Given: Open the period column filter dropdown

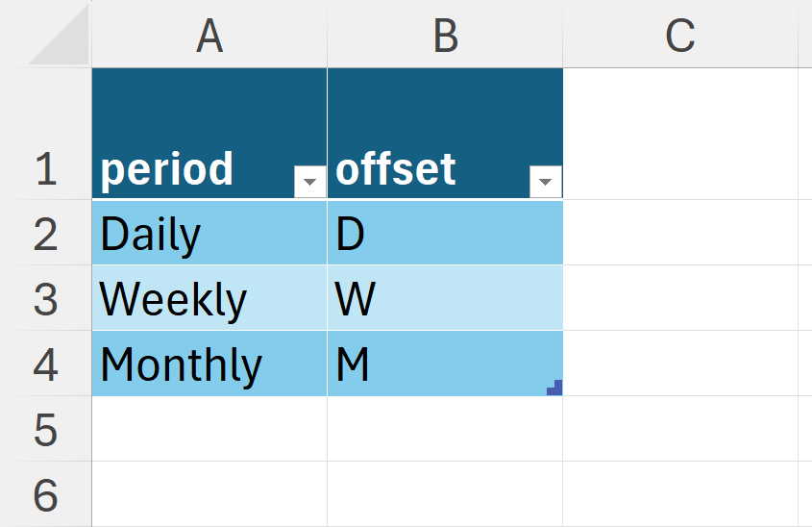Looking at the screenshot, I should [x=309, y=181].
